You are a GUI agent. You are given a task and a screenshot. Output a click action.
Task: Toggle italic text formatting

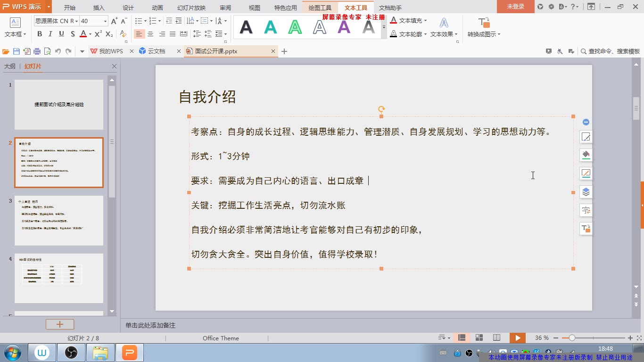coord(50,34)
